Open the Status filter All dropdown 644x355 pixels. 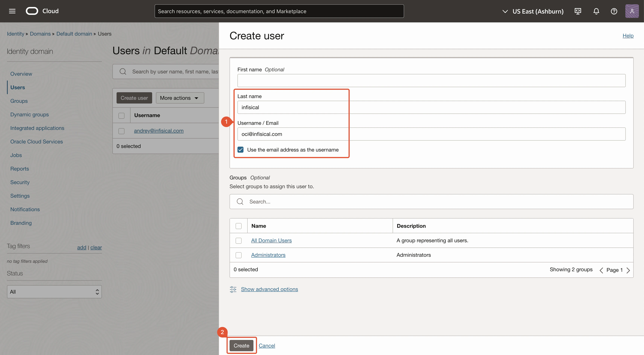click(x=54, y=292)
